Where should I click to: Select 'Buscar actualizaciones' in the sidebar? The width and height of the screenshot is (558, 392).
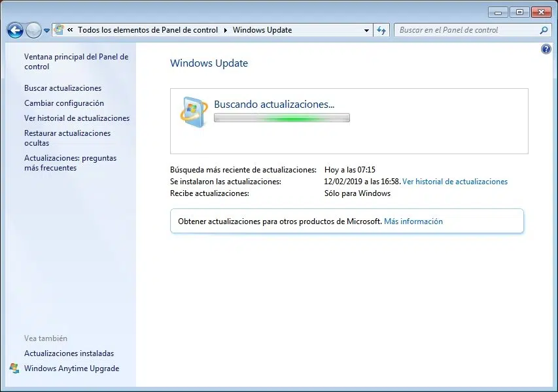(63, 88)
